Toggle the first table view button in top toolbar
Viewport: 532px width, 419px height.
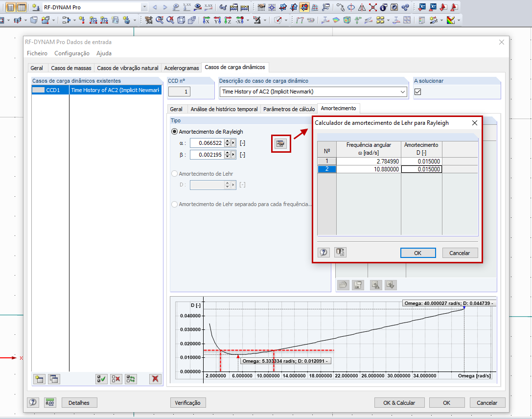[10, 7]
